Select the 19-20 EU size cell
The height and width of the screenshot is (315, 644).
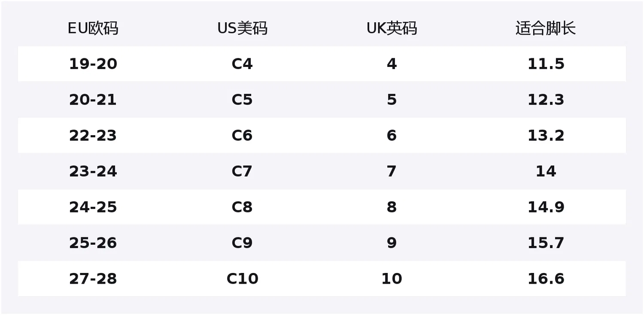93,64
